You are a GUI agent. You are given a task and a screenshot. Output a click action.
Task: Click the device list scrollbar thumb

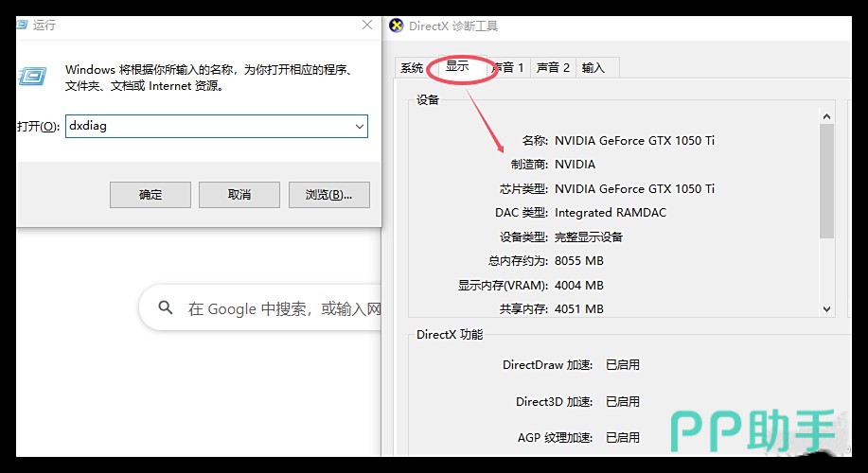click(826, 180)
